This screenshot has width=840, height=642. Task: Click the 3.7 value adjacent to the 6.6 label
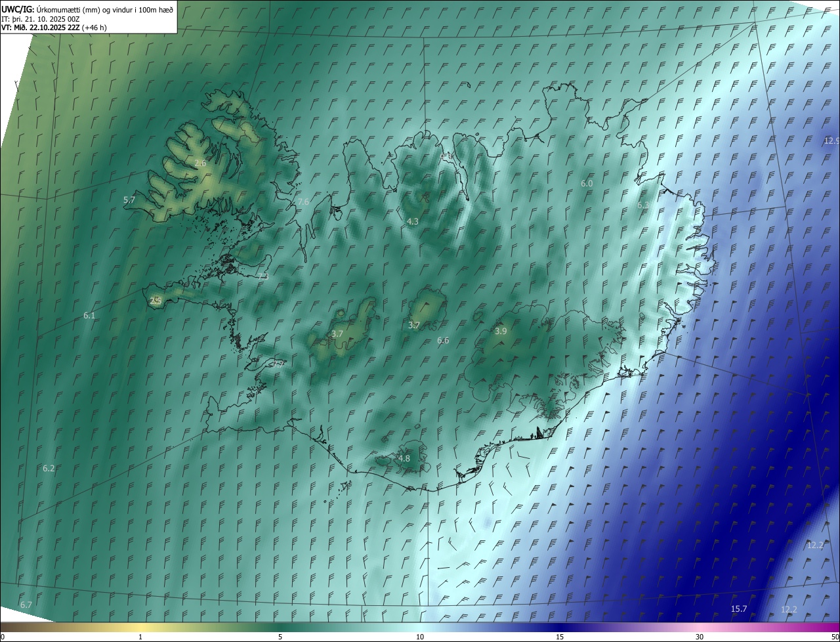(x=414, y=325)
